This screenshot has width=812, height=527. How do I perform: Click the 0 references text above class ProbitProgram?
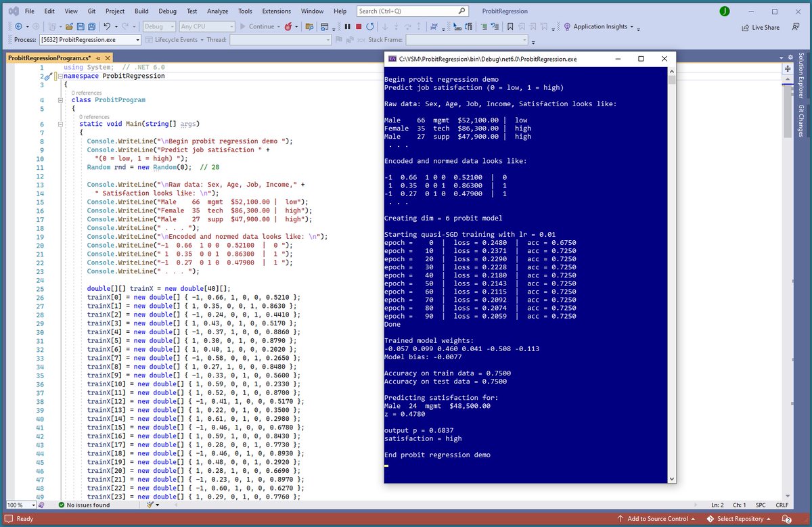click(x=85, y=93)
